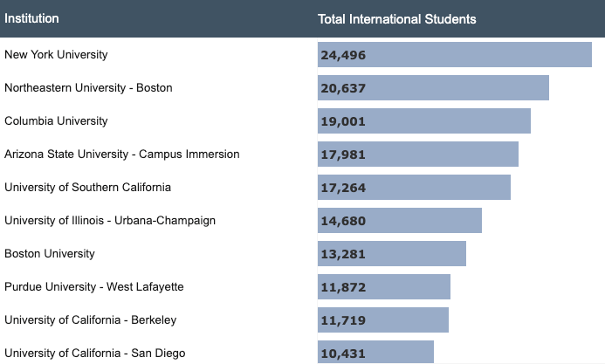Image resolution: width=605 pixels, height=364 pixels.
Task: Select University of Southern California
Action: (x=87, y=187)
